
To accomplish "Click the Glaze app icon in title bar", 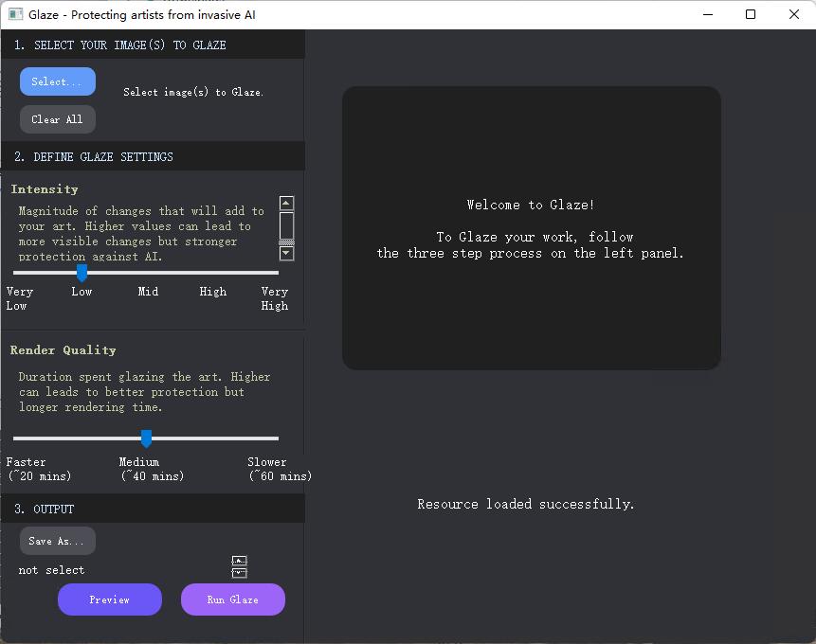I will [15, 14].
